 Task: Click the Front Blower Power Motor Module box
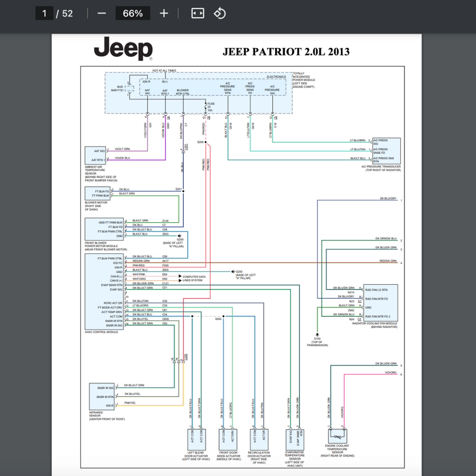coord(104,229)
